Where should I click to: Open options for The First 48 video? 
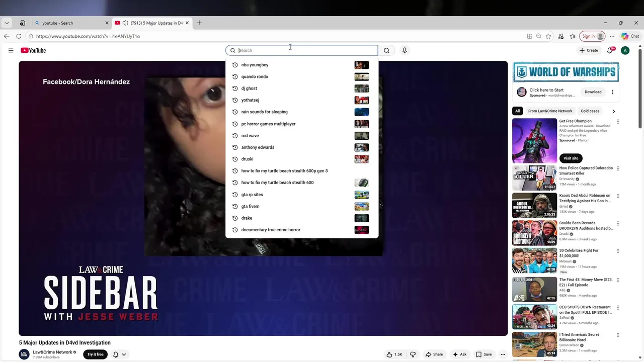618,280
